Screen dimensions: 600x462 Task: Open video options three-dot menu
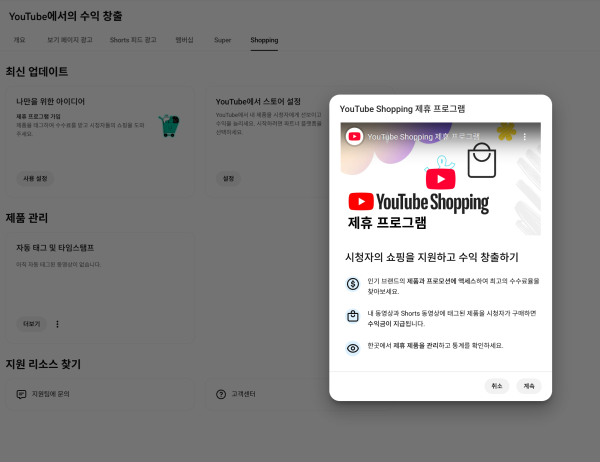point(525,136)
